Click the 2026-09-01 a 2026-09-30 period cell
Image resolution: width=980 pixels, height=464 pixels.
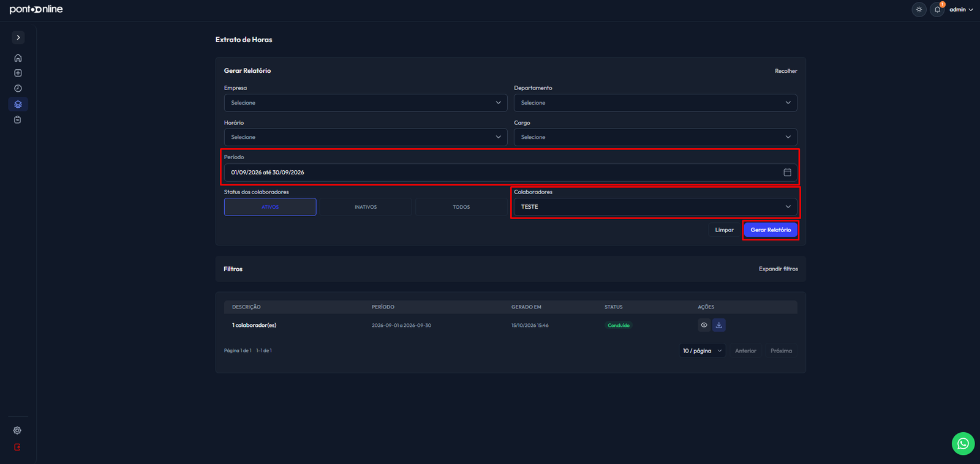(x=401, y=326)
